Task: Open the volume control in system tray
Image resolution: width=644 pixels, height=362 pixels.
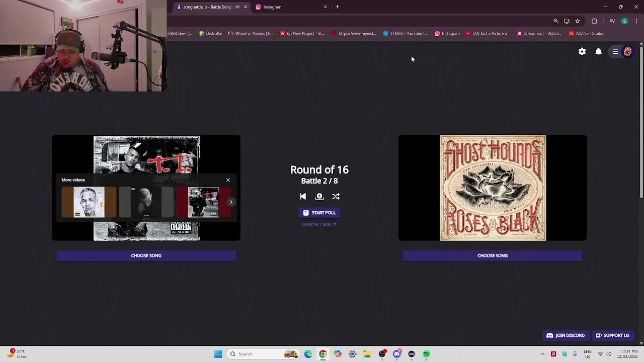Action: coord(608,354)
